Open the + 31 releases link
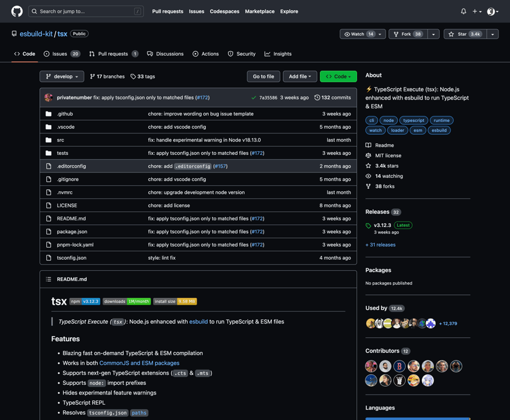The image size is (510, 420). click(380, 245)
